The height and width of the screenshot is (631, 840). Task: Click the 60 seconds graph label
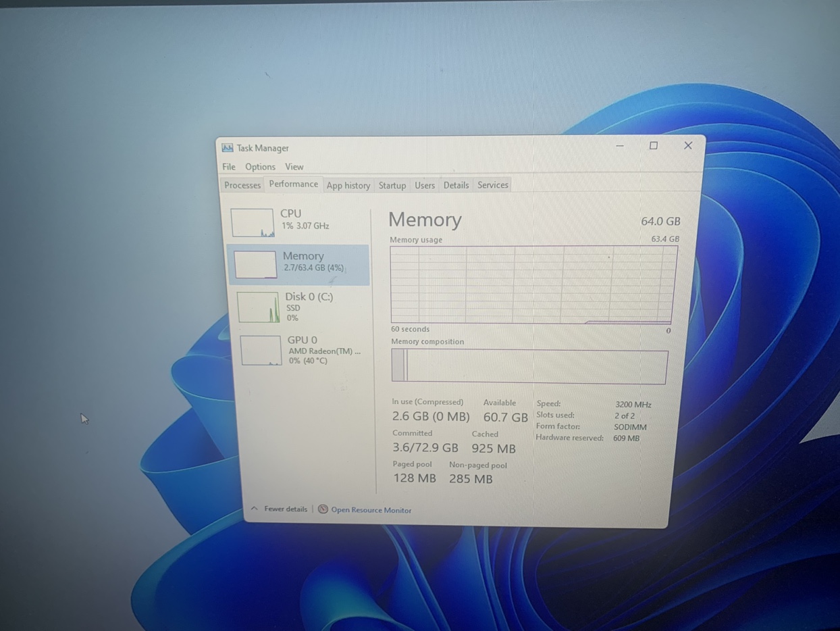click(410, 329)
